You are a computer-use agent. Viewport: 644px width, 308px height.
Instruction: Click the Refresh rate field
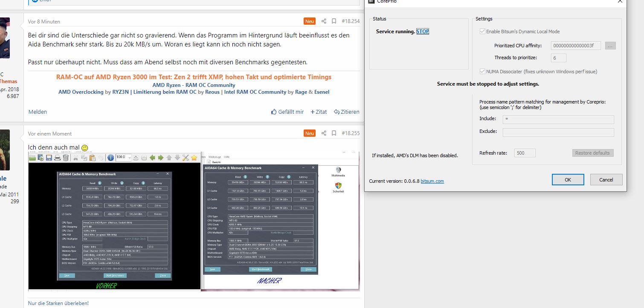click(x=525, y=153)
